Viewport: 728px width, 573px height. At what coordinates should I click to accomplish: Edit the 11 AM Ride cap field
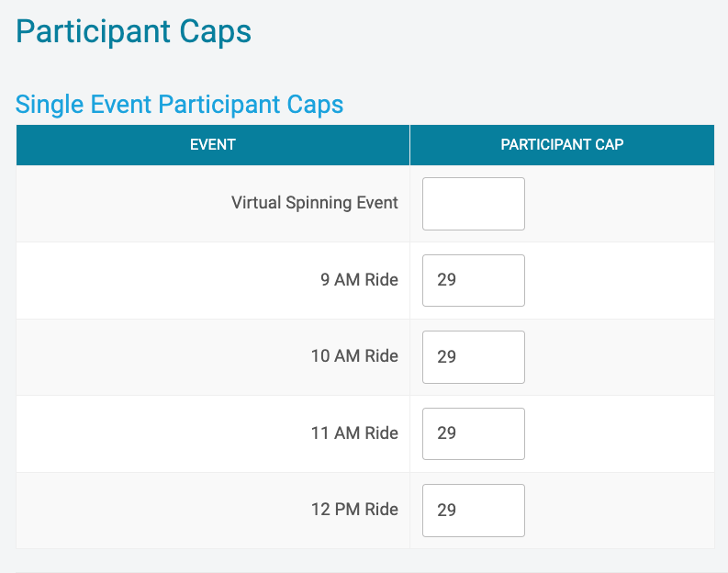tap(474, 433)
